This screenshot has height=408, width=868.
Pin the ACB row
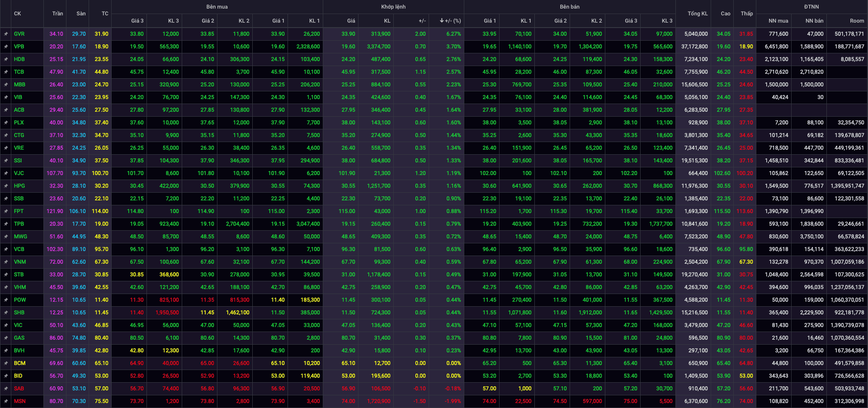[6, 110]
